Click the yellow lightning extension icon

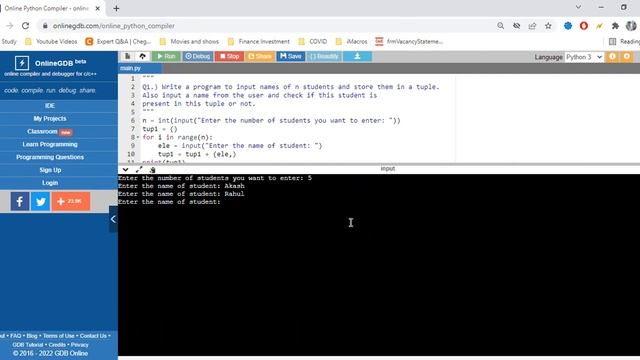click(600, 26)
